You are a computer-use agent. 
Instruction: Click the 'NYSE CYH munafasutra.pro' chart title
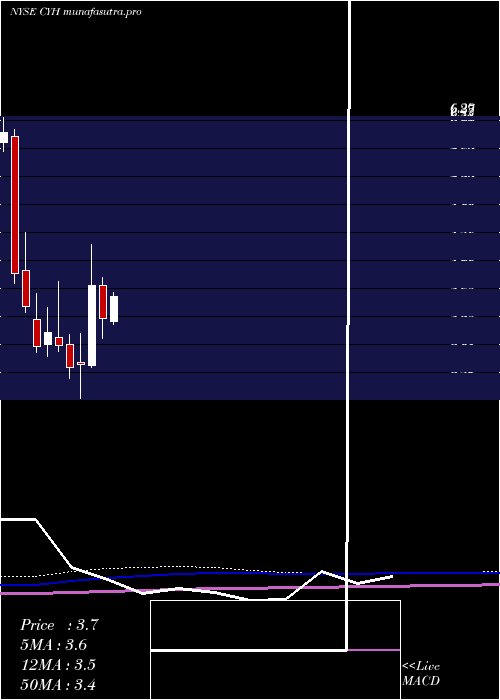(75, 12)
